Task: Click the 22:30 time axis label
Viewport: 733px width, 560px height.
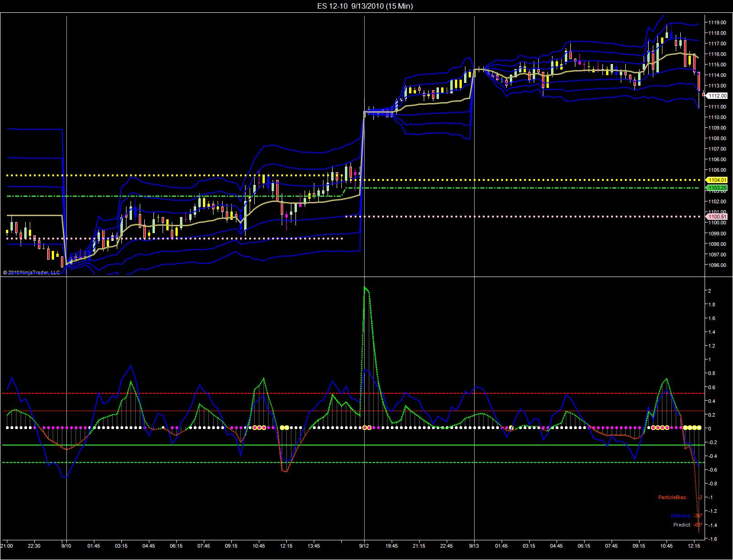Action: click(34, 546)
